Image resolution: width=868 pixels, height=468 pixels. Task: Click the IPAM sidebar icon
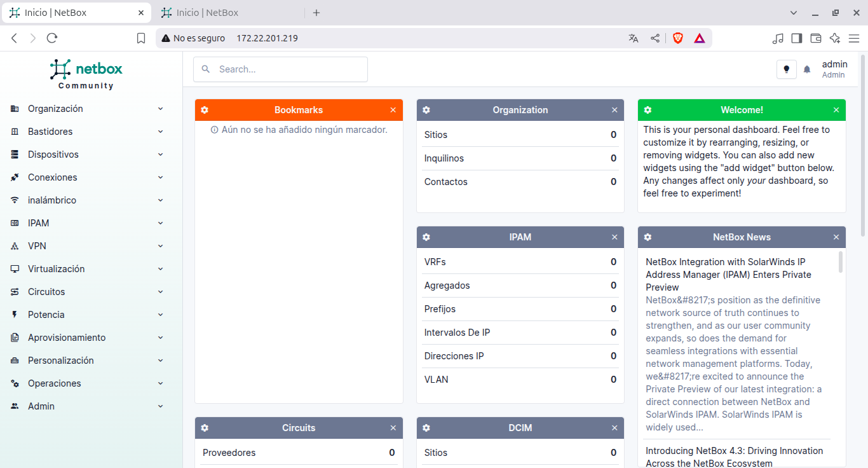click(15, 223)
